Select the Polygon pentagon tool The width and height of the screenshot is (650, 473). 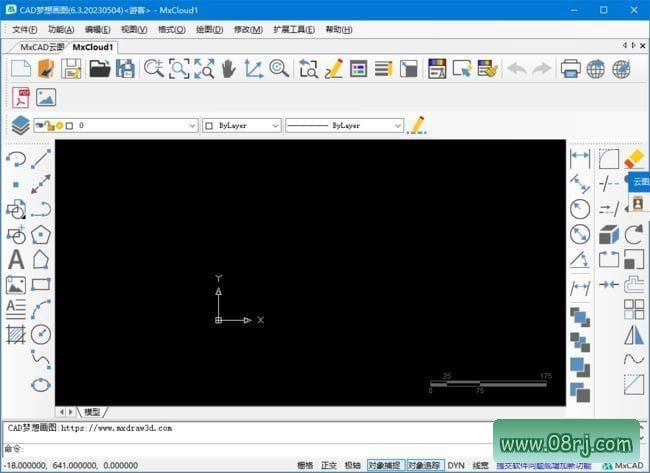(x=41, y=234)
